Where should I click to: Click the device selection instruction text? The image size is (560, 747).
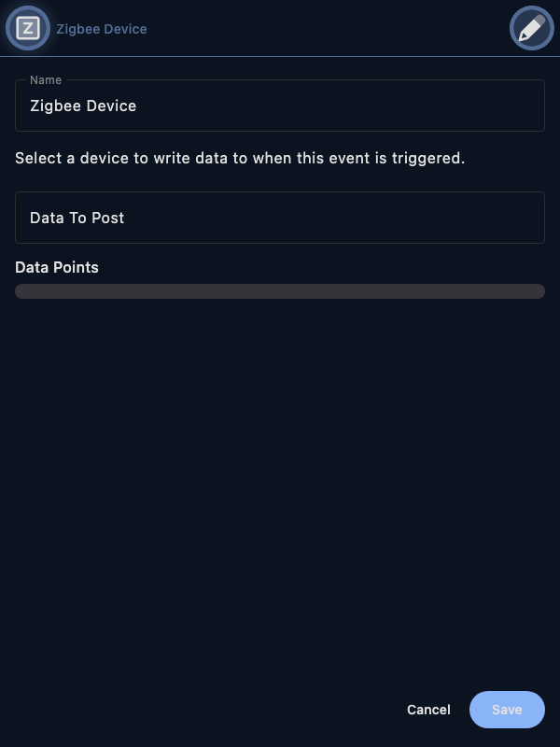tap(240, 158)
